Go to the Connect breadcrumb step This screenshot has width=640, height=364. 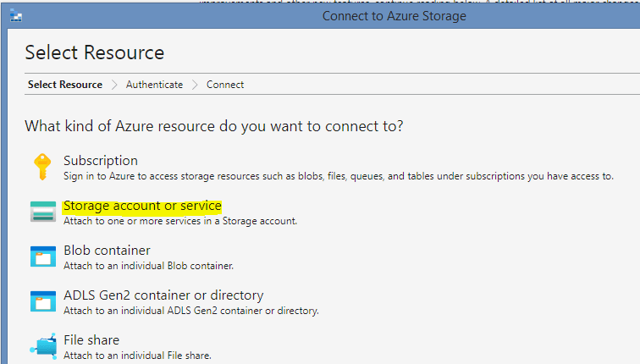click(225, 85)
